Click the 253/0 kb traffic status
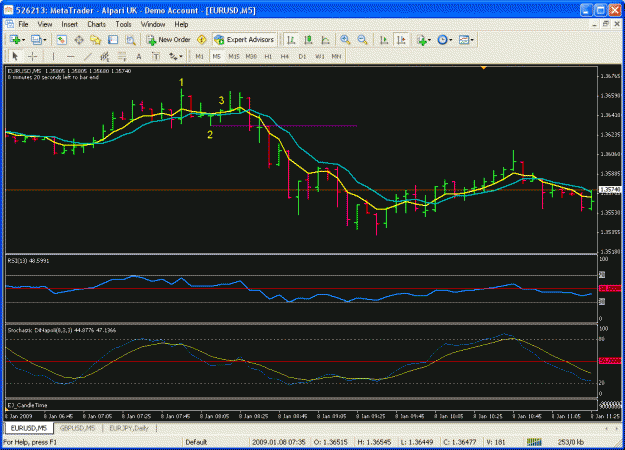The width and height of the screenshot is (625, 450). (x=570, y=442)
